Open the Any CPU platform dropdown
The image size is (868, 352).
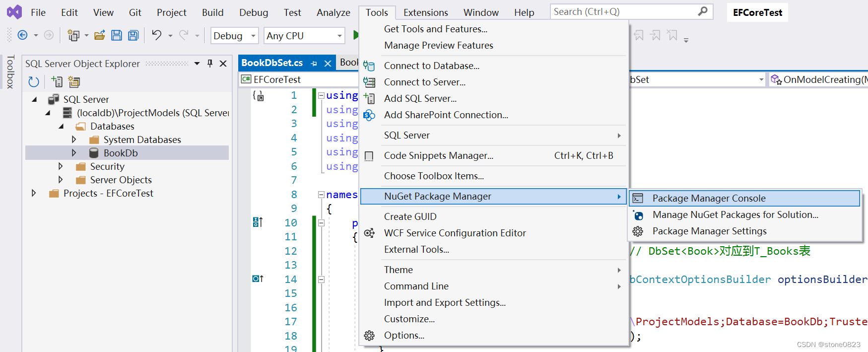click(x=340, y=36)
